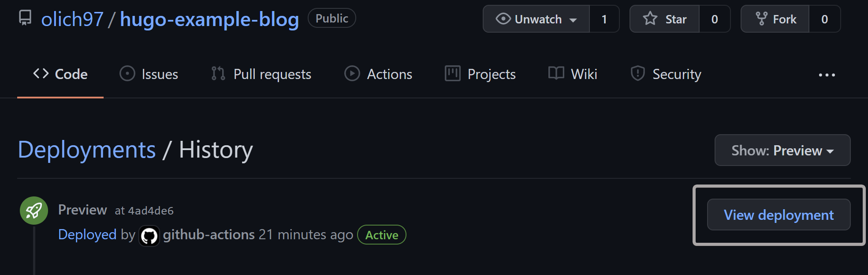
Task: Switch to the Code tab
Action: click(x=60, y=74)
